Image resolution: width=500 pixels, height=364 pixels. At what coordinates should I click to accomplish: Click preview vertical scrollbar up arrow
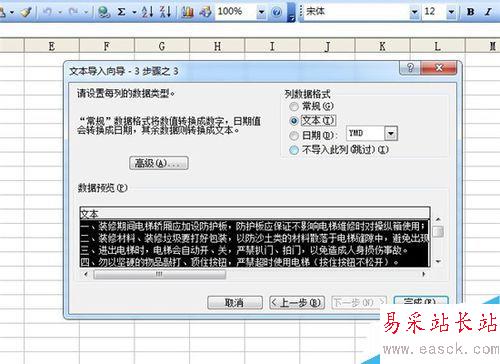[438, 220]
